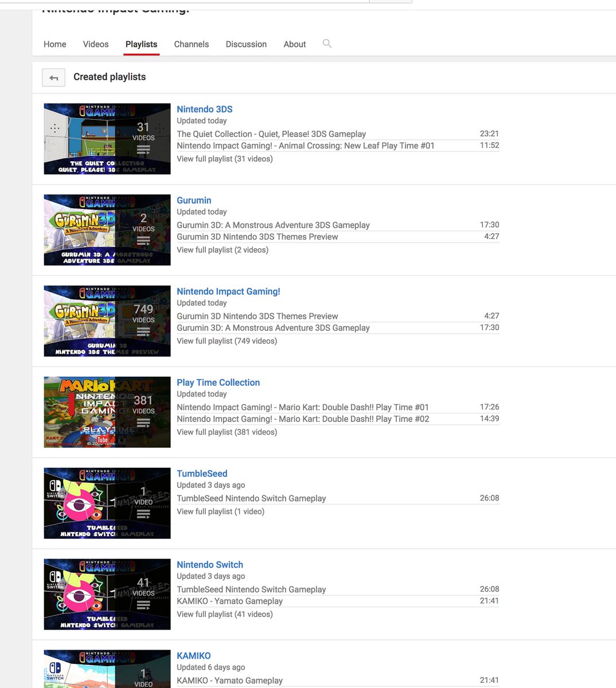Play Gurumin 3D: A Monstrous Adventure under Gurumin playlist

tap(273, 225)
